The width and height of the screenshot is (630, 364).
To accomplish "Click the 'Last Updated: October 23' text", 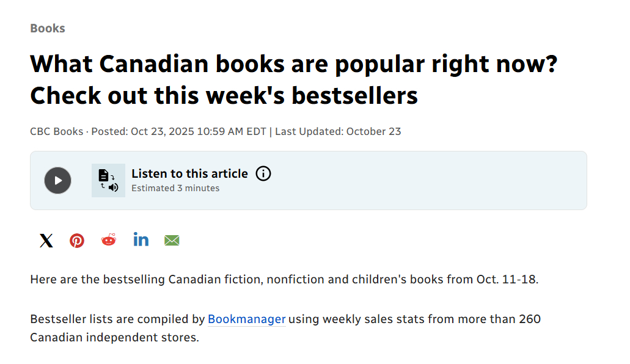I will (x=338, y=131).
